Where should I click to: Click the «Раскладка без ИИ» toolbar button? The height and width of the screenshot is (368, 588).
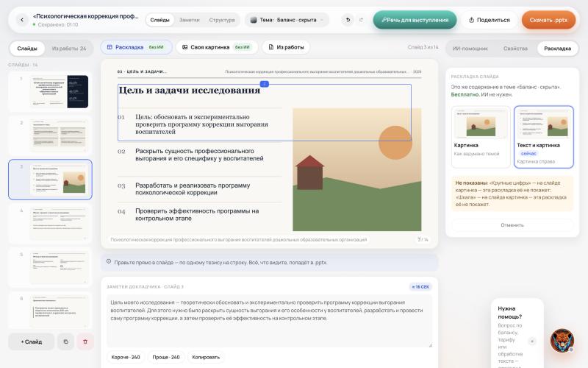click(x=136, y=47)
